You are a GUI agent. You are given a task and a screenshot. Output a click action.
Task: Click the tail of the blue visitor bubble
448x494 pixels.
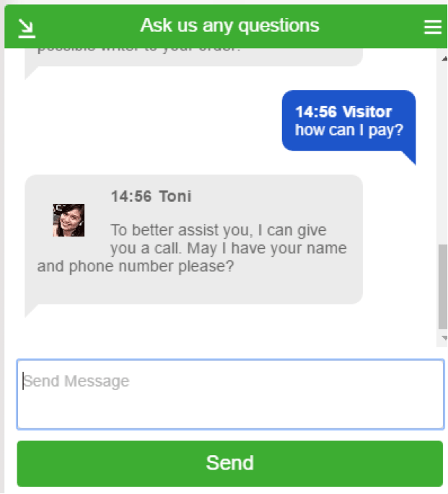409,157
